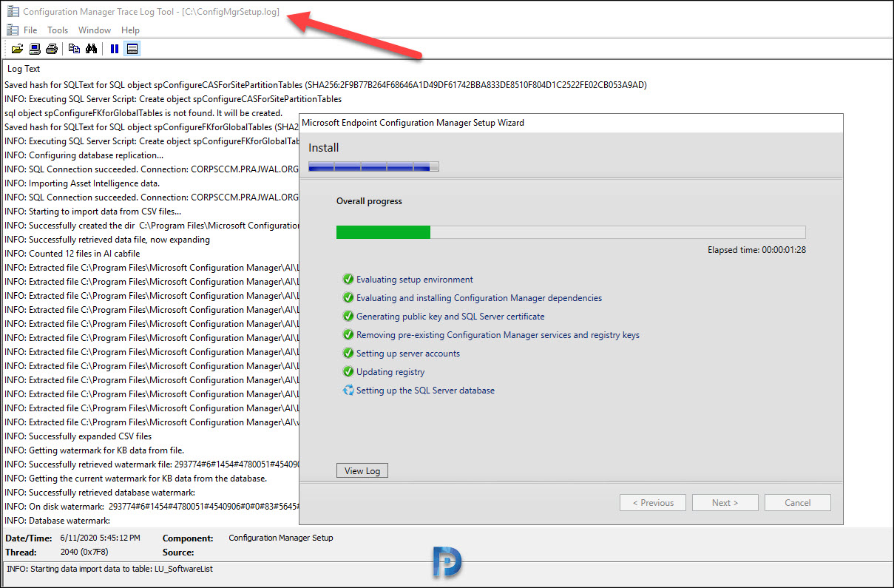Screen dimensions: 894x588
Task: Click the Print toolbar icon
Action: [52, 49]
